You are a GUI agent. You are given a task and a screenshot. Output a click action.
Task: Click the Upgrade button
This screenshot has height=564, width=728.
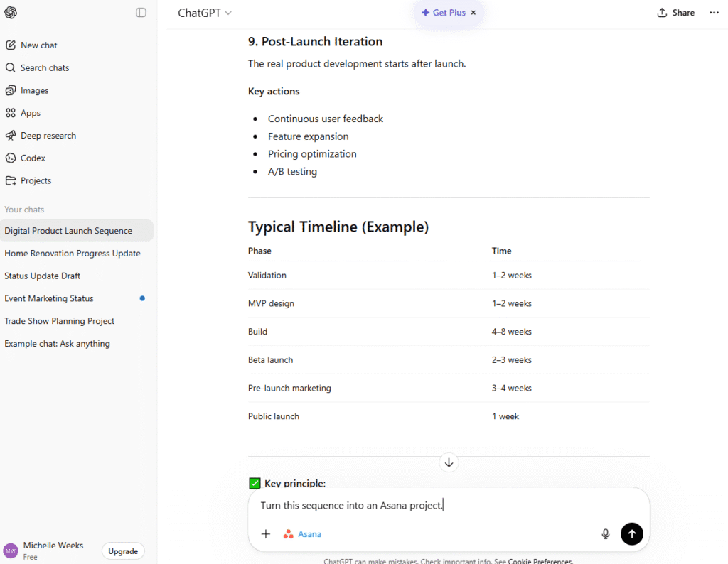(122, 551)
